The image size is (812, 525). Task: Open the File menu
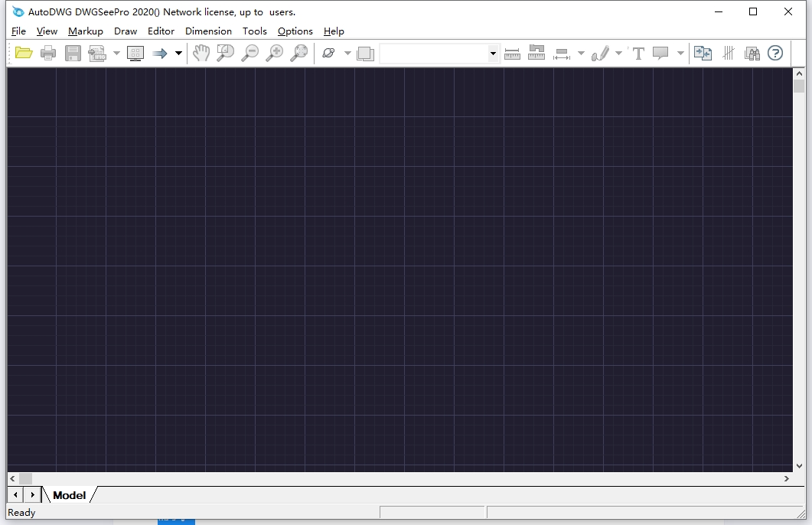point(18,31)
